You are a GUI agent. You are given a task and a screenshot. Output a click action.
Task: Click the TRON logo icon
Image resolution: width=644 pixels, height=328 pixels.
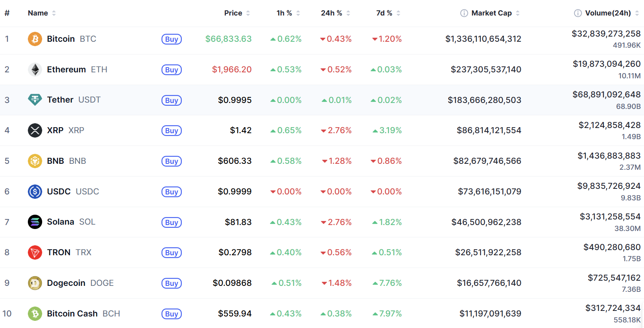point(35,252)
